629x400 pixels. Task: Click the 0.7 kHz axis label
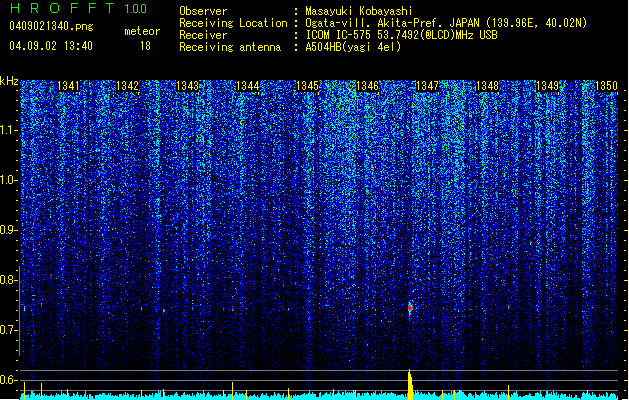[9, 330]
